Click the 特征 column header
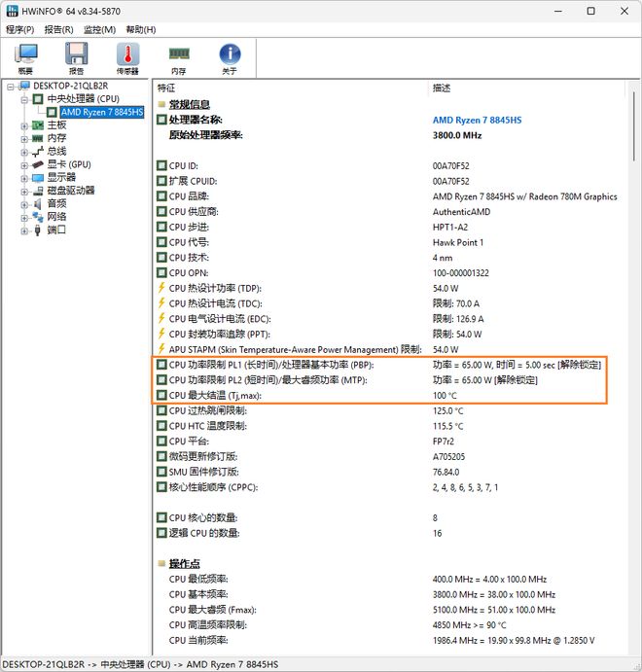This screenshot has width=642, height=672. pyautogui.click(x=166, y=88)
